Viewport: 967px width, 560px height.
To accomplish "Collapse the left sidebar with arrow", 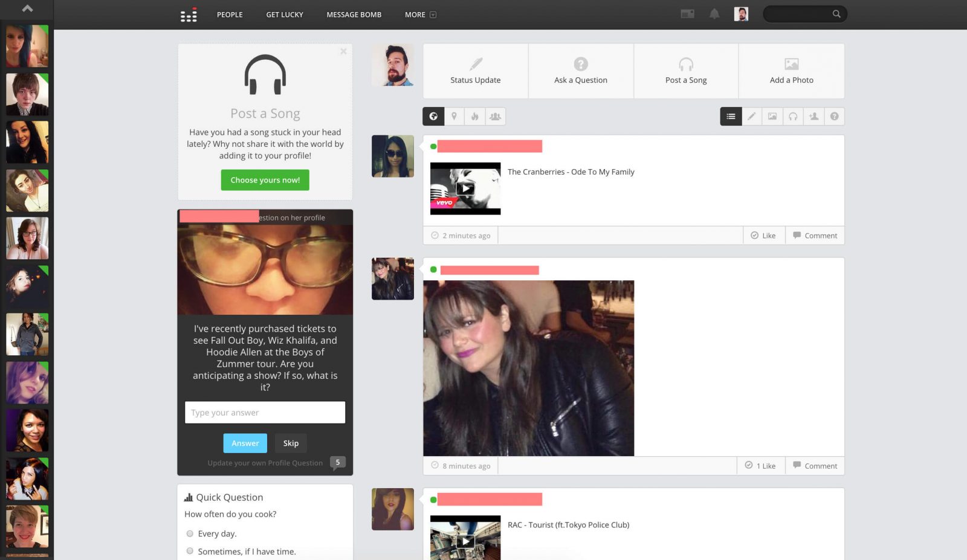I will 27,9.
